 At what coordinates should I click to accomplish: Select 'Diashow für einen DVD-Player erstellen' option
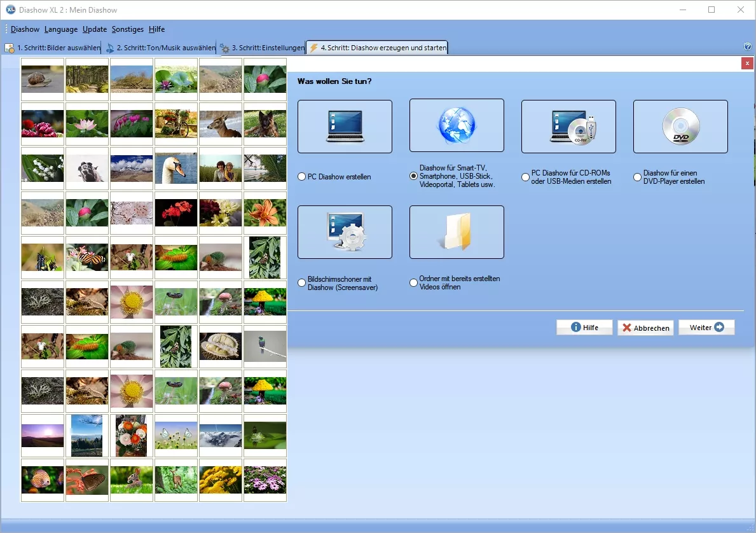638,177
